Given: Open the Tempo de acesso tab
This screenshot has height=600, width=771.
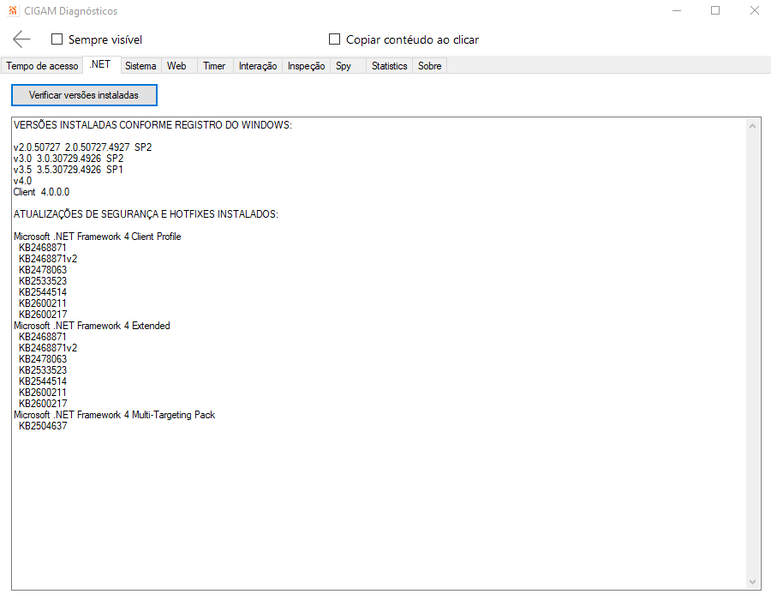Looking at the screenshot, I should 42,66.
